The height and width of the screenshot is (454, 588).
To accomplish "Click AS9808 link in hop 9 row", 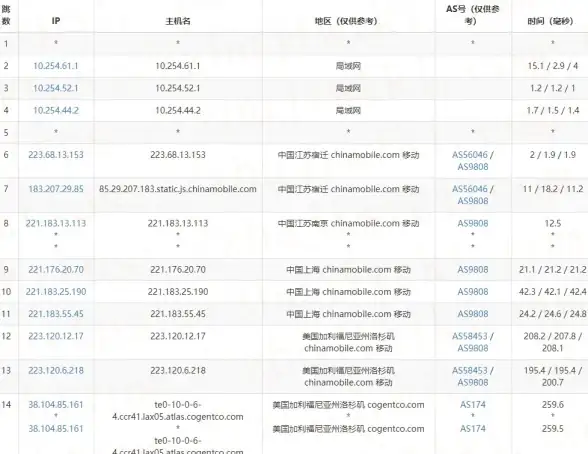I will (x=472, y=270).
